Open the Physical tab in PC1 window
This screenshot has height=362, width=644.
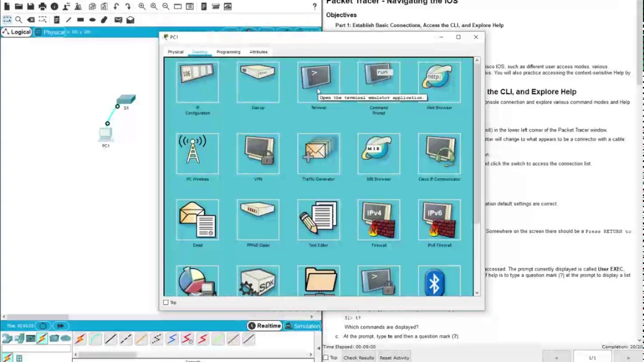point(176,52)
